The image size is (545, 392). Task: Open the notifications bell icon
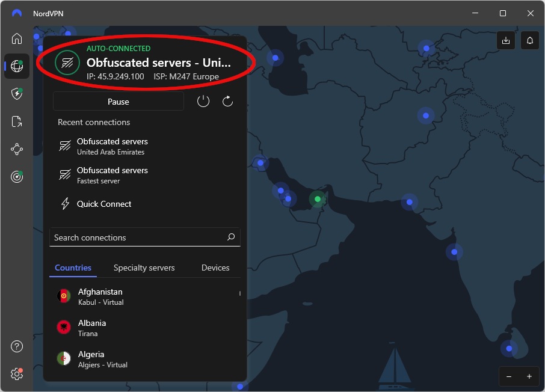point(530,40)
